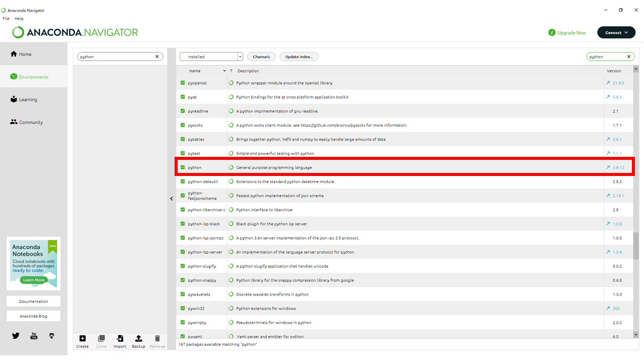Click the Version column header

614,71
